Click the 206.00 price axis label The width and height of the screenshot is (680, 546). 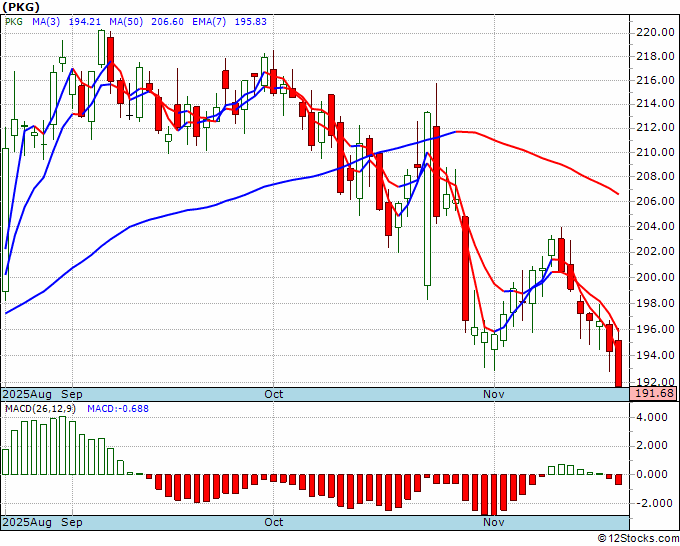(654, 201)
